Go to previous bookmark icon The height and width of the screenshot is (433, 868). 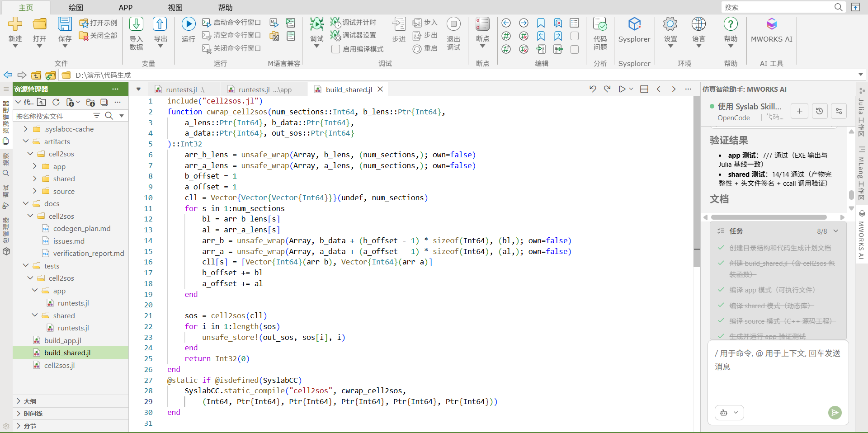coord(541,36)
